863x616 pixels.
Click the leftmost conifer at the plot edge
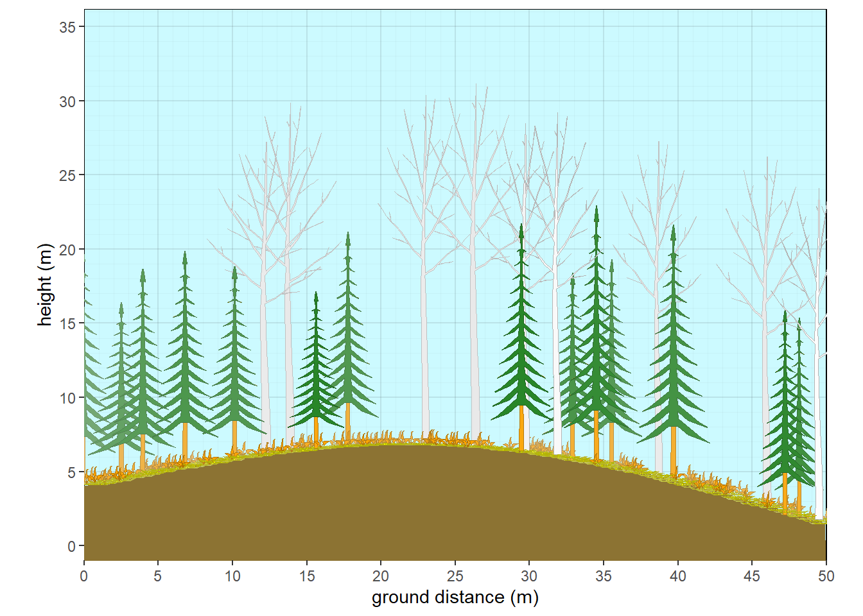pyautogui.click(x=90, y=372)
